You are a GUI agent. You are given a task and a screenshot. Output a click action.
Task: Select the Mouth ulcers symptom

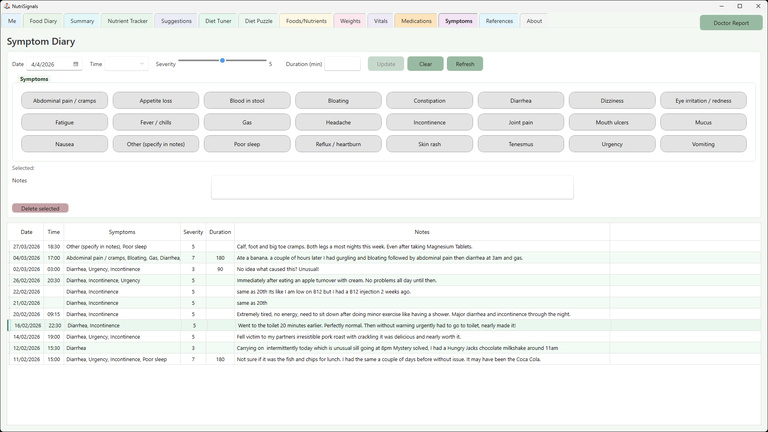point(612,122)
